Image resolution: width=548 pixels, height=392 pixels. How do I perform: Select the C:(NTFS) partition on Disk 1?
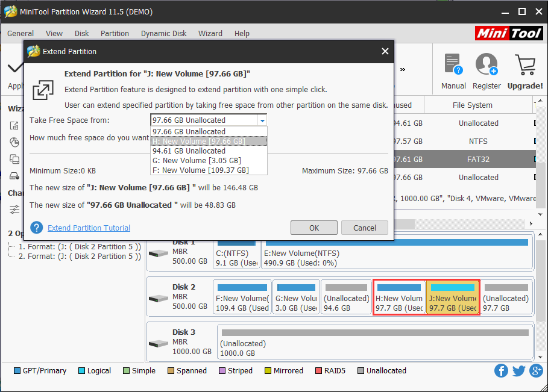point(236,254)
